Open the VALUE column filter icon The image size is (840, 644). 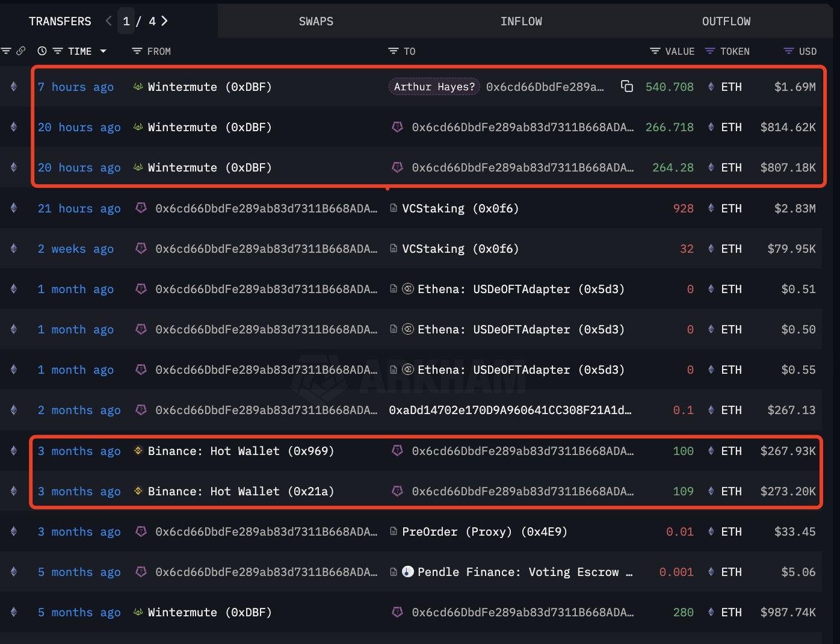pos(655,51)
